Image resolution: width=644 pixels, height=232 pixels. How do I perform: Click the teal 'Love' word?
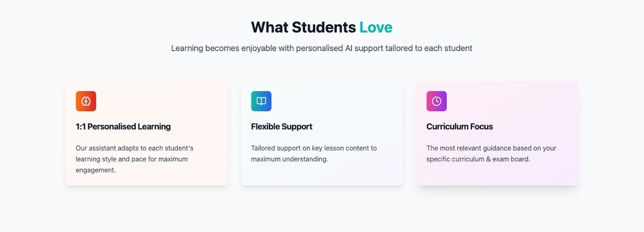coord(376,27)
